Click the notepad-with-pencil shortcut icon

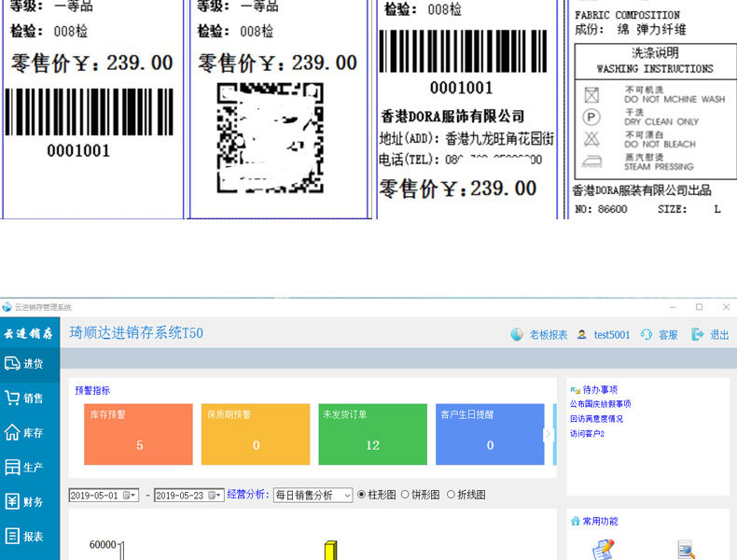(603, 550)
